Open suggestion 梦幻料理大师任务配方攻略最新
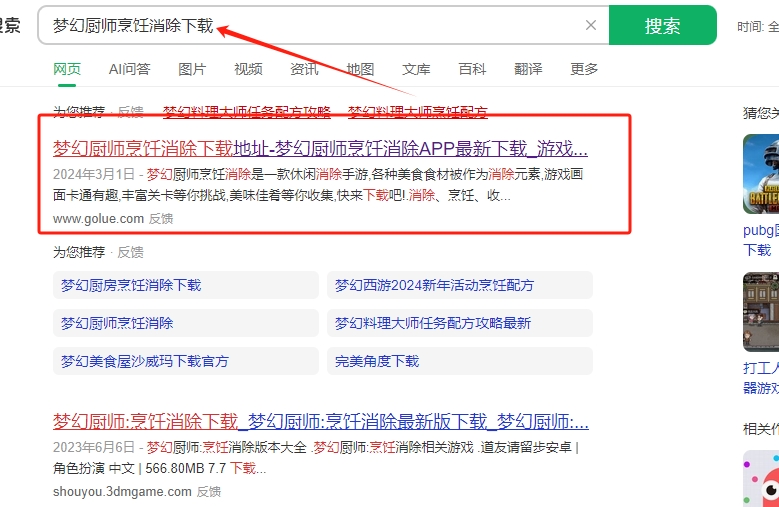Viewport: 779px width, 507px height. pos(460,323)
